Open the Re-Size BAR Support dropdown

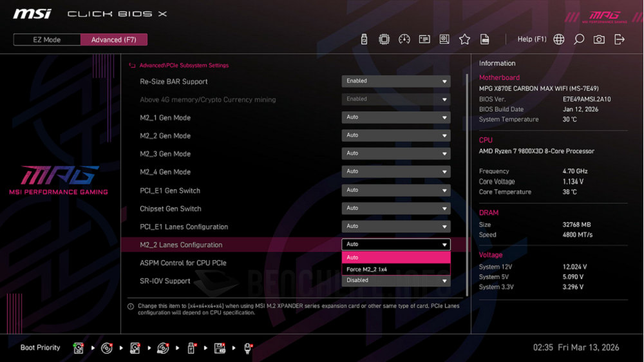(395, 81)
